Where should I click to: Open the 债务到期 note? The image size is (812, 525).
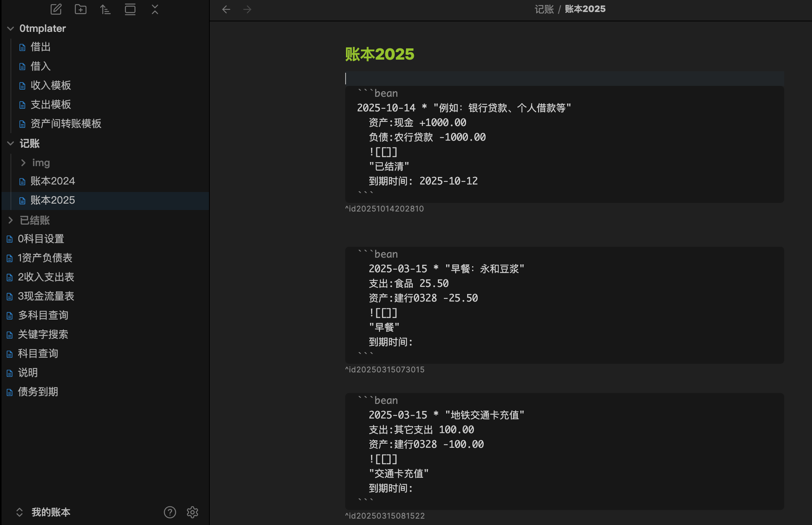point(38,392)
